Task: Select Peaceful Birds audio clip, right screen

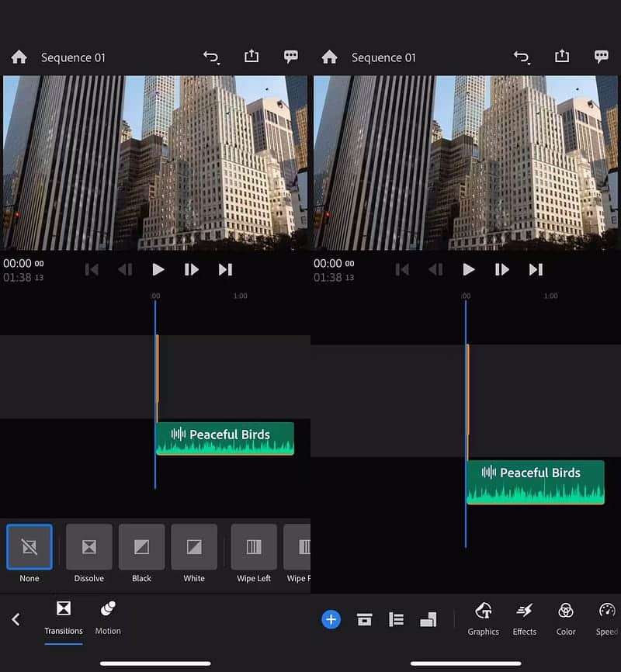Action: (x=536, y=482)
